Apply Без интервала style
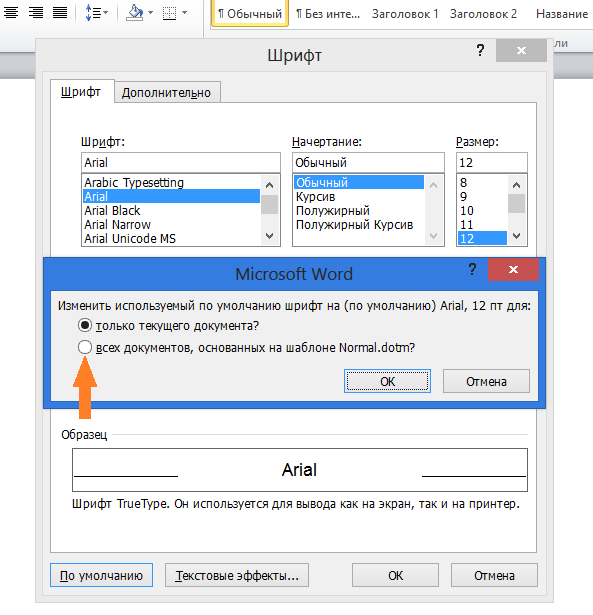The height and width of the screenshot is (615, 593). click(x=328, y=14)
